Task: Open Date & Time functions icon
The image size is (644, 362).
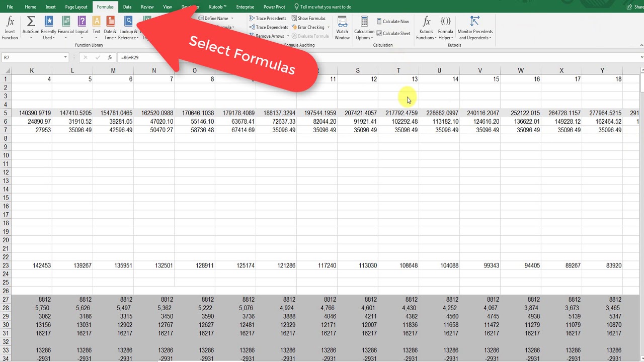Action: (111, 22)
